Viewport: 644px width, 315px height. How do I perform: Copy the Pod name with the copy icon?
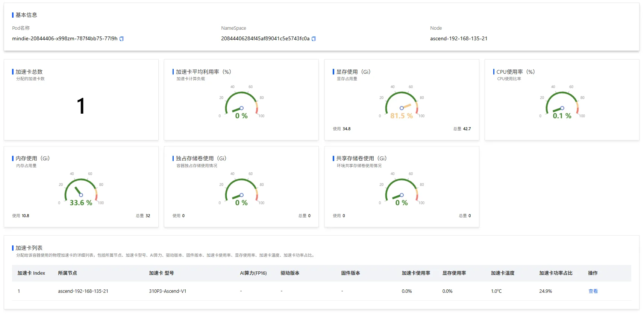(x=121, y=39)
